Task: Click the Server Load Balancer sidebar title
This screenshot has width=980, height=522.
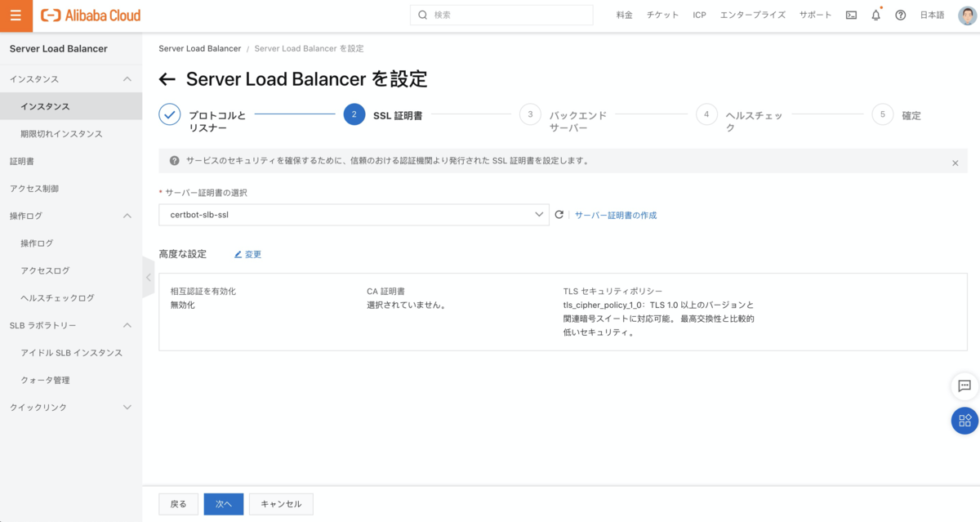Action: pyautogui.click(x=58, y=48)
